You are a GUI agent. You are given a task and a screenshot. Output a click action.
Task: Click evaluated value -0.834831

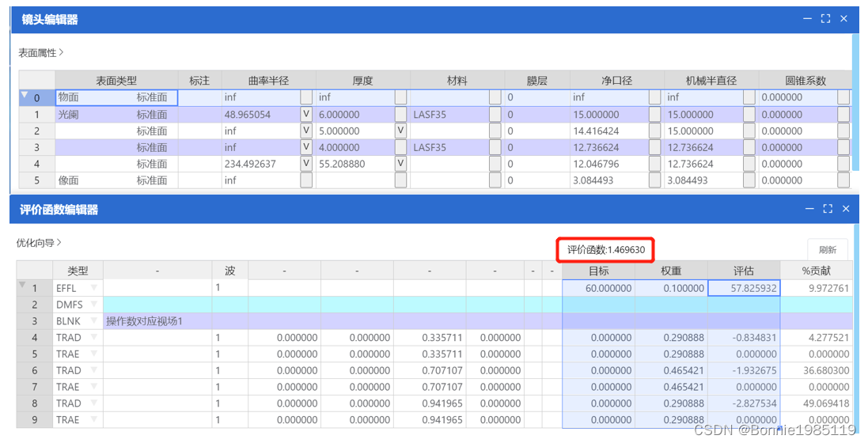coord(744,337)
